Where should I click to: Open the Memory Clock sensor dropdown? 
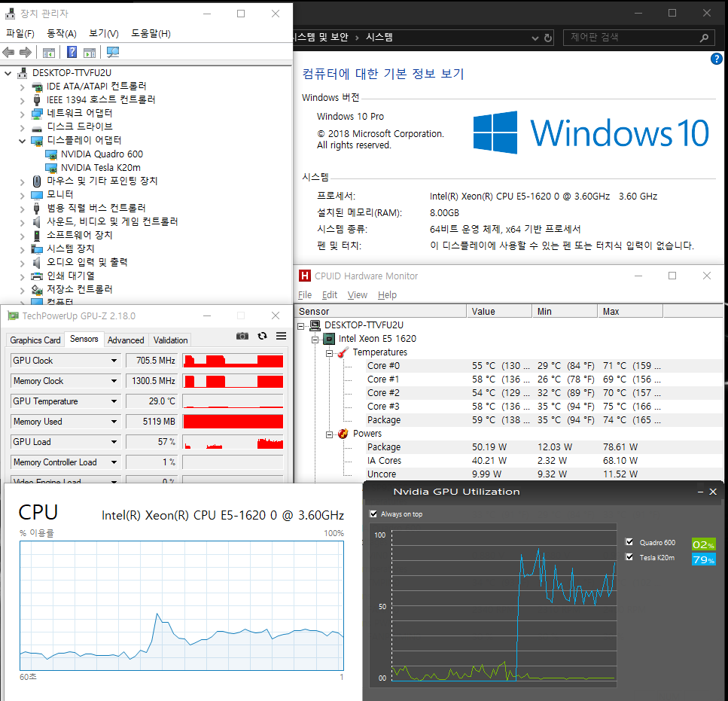click(x=114, y=381)
